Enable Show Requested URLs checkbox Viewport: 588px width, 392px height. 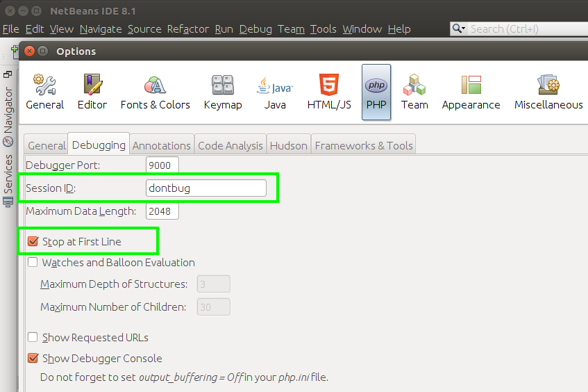click(33, 337)
